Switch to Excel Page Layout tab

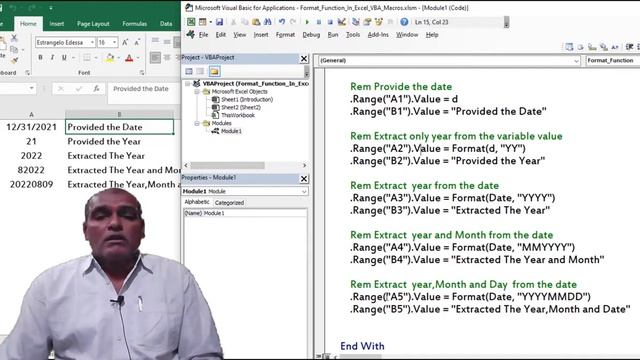tap(93, 24)
